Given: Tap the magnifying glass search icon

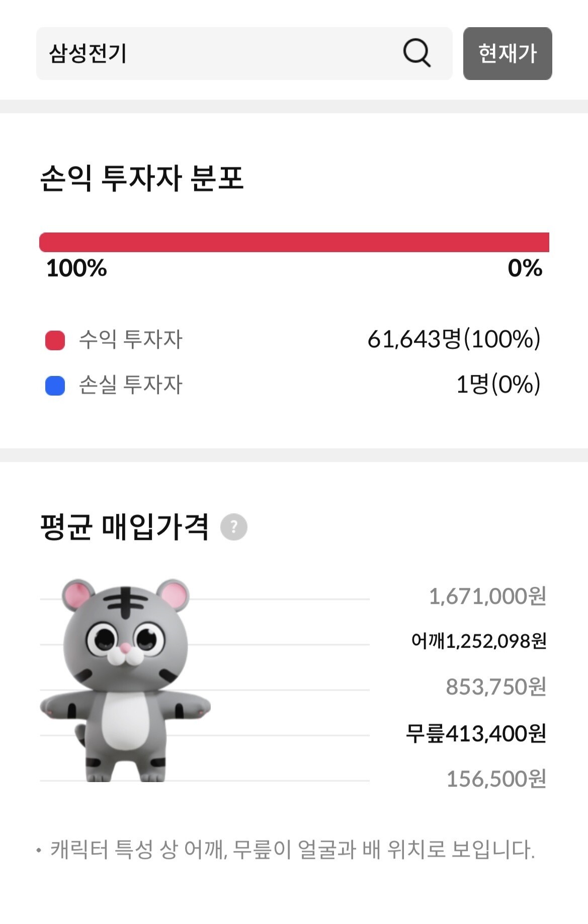Looking at the screenshot, I should [416, 53].
